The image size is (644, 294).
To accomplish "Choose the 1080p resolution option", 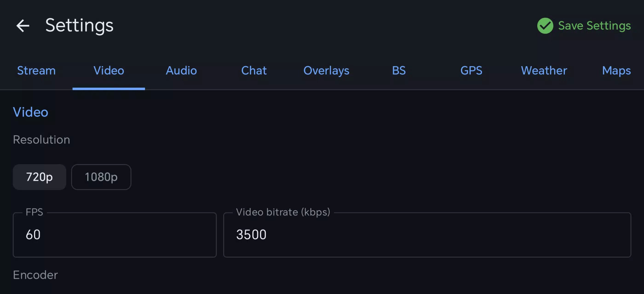I will coord(101,177).
